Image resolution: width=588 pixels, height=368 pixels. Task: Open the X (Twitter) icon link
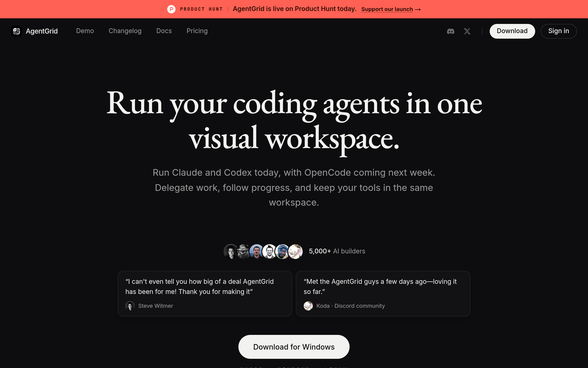pos(467,31)
